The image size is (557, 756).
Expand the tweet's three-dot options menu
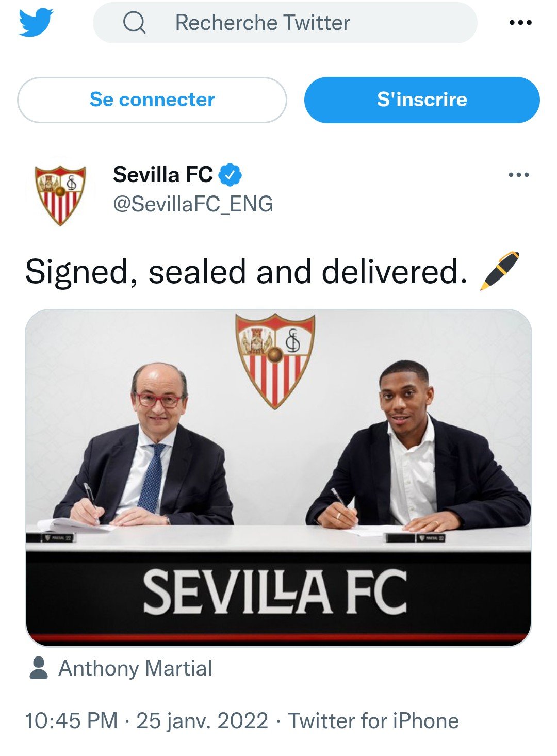pos(518,175)
